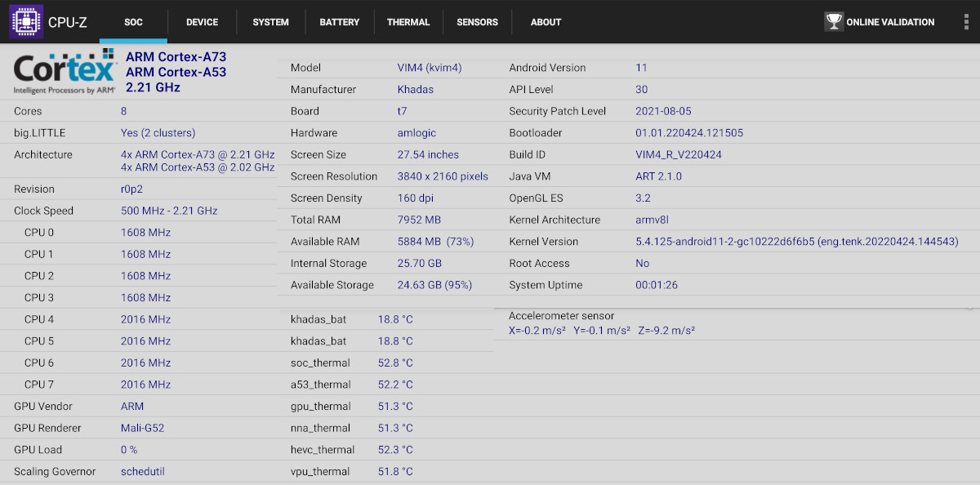Click the 'Yes (2 clusters)' big.LITTLE value

158,133
